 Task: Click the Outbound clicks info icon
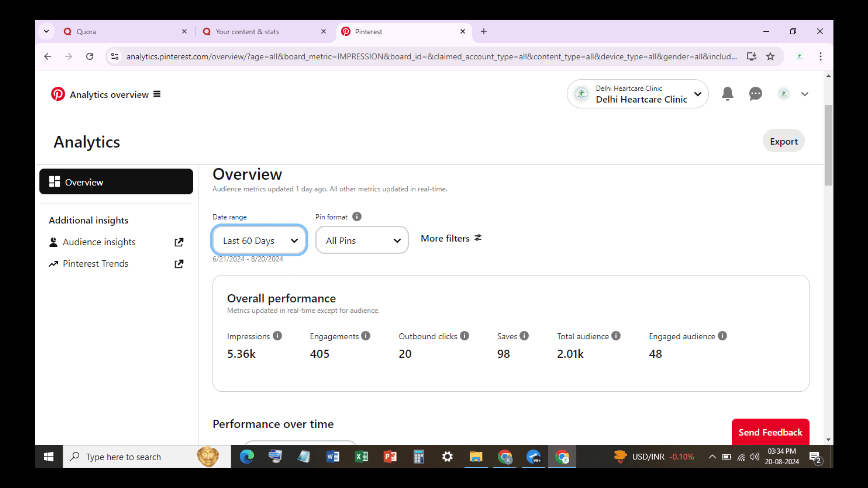(464, 336)
